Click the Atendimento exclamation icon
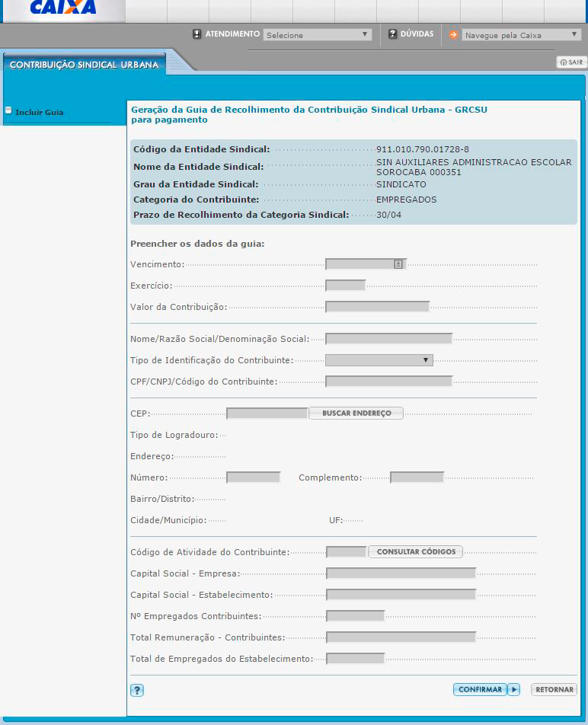 coord(197,34)
